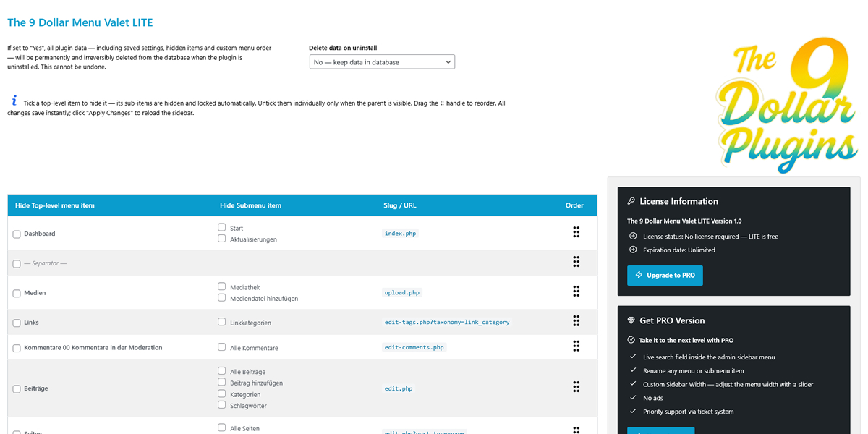Click the Beiträge row reorder handle
Screen dimensions: 868x434
[576, 387]
